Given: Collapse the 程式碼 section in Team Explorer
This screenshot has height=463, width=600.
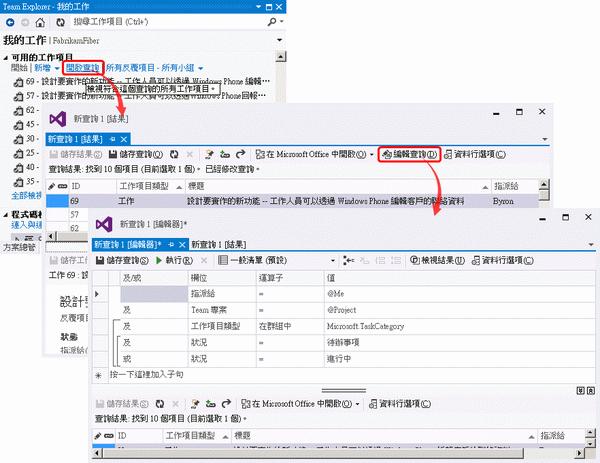Looking at the screenshot, I should point(5,215).
